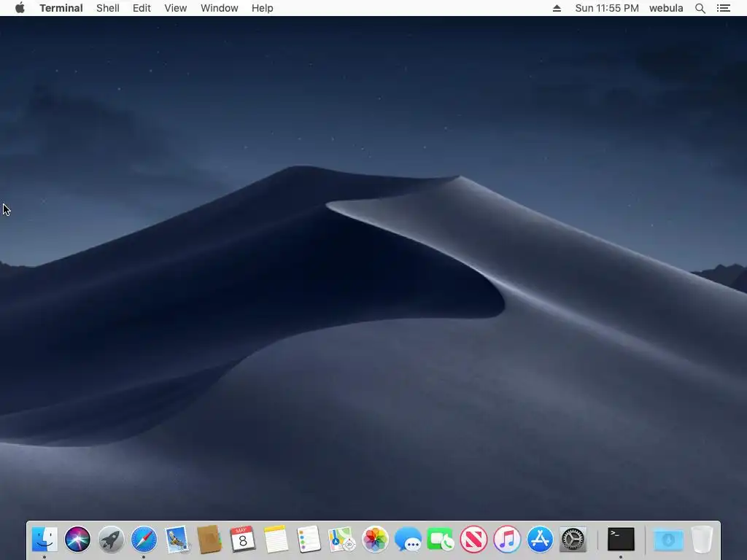This screenshot has height=560, width=747.
Task: Open the Apple menu
Action: click(20, 8)
